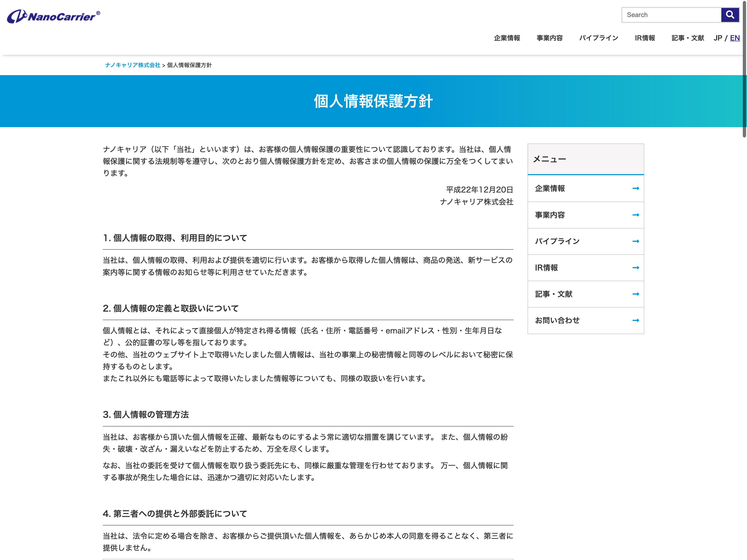747x560 pixels.
Task: Click ナノキャリア株式会社 breadcrumb link
Action: click(x=132, y=65)
